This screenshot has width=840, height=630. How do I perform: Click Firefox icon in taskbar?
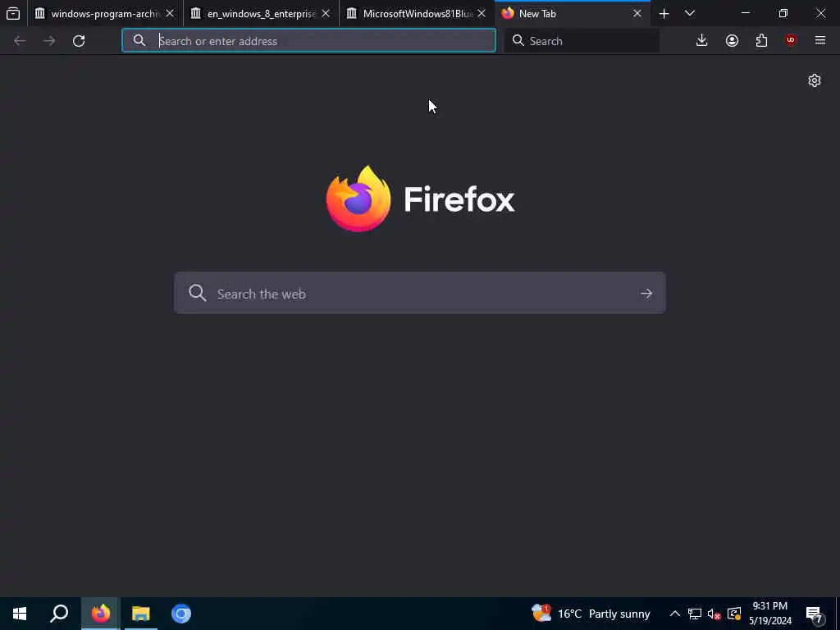click(100, 614)
